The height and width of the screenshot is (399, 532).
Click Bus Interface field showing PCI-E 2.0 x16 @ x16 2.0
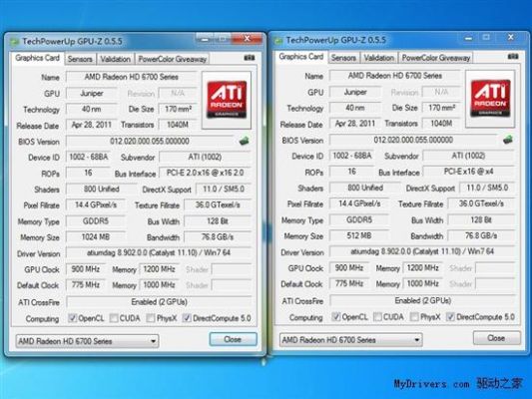[206, 173]
